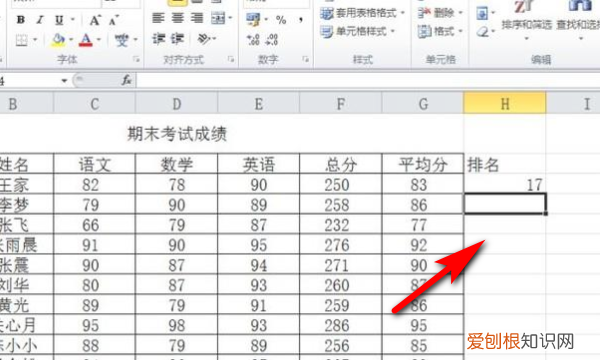Apply percent style
This screenshot has width=600, height=360.
click(x=281, y=20)
